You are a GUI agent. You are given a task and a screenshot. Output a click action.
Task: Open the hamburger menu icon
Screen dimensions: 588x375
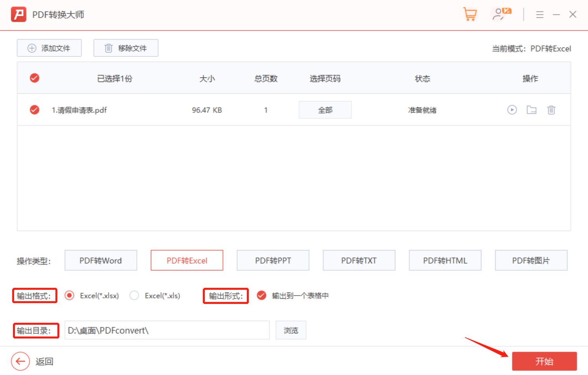540,15
